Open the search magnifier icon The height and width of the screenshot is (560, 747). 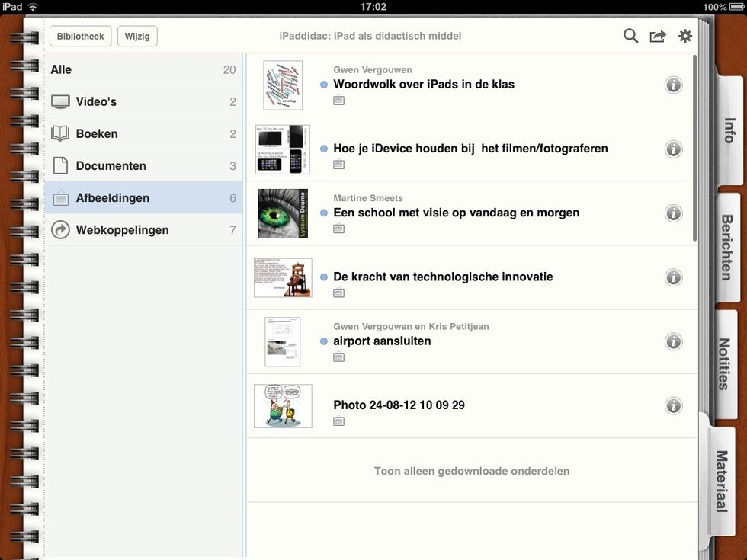coord(630,36)
